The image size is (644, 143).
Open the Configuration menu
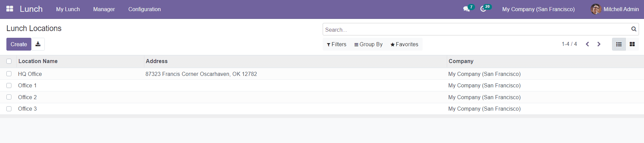coord(144,9)
